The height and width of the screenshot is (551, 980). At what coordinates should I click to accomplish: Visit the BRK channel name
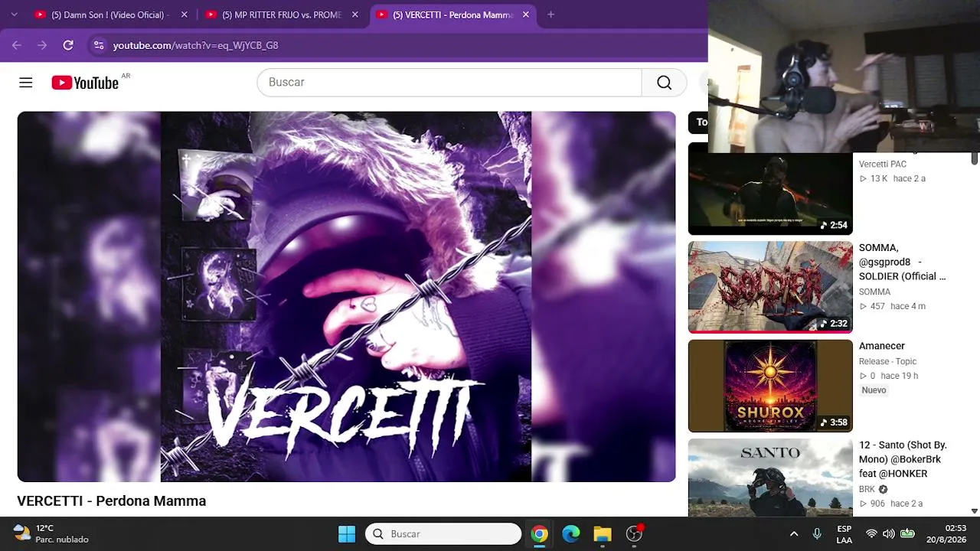click(x=867, y=489)
